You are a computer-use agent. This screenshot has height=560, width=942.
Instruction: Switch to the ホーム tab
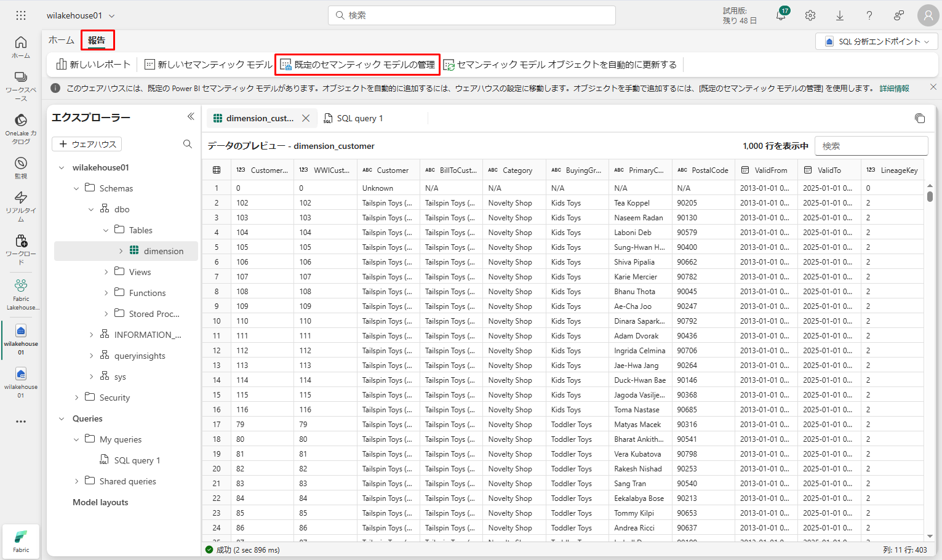point(62,40)
